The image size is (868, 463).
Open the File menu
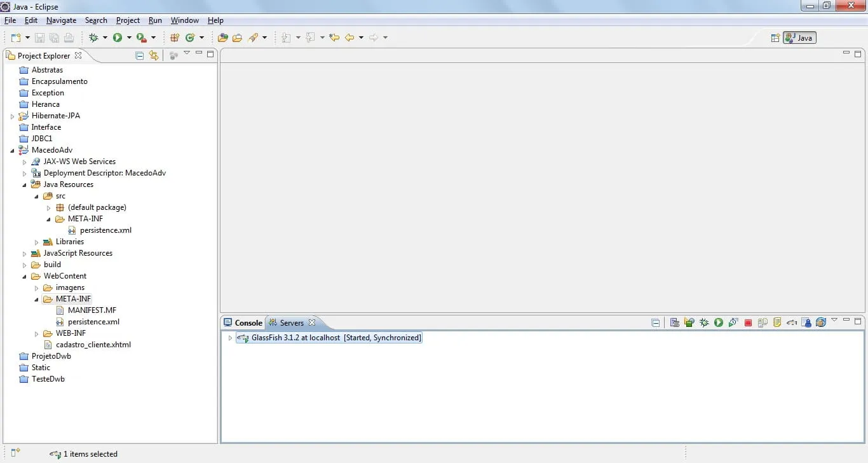coord(10,20)
